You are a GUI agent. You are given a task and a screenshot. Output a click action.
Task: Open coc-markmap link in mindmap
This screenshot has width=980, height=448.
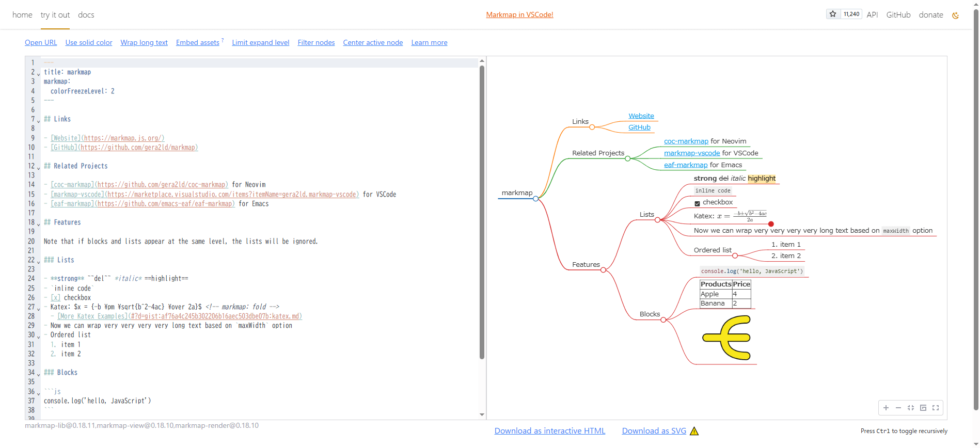click(686, 141)
